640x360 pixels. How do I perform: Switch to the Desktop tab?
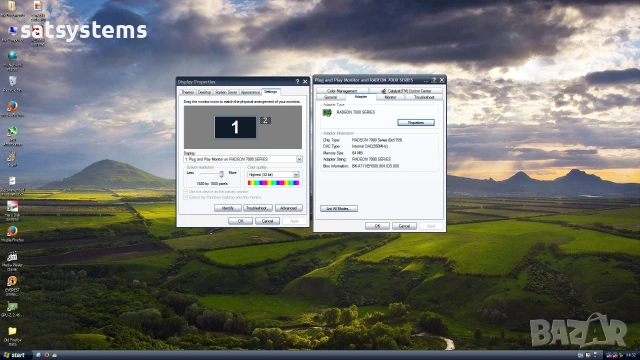[x=204, y=92]
